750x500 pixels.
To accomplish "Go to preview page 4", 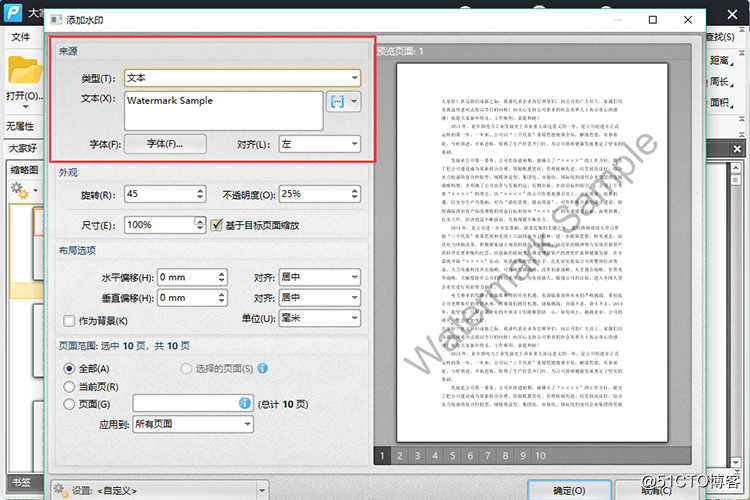I will [435, 456].
